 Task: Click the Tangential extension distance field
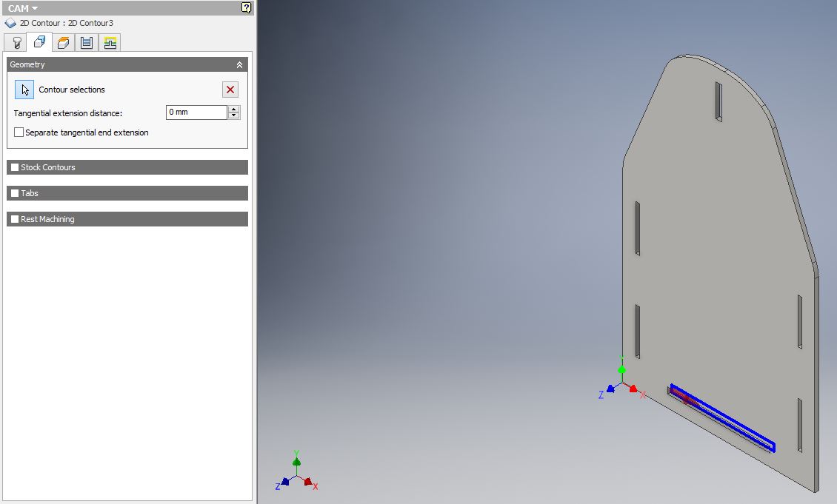[x=196, y=112]
